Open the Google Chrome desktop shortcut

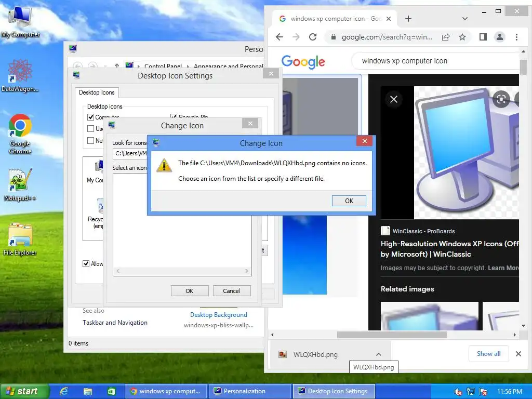click(20, 135)
